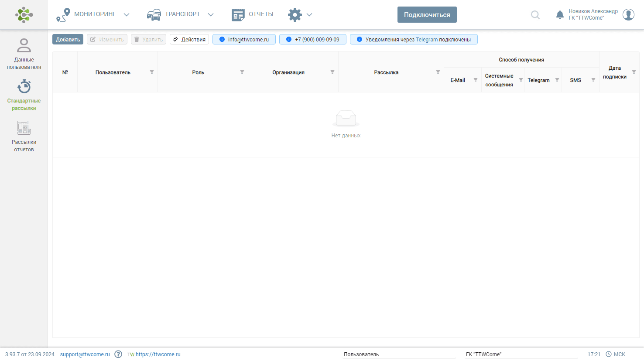644x361 pixels.
Task: Open the Monitoring map pin icon
Action: (x=63, y=15)
